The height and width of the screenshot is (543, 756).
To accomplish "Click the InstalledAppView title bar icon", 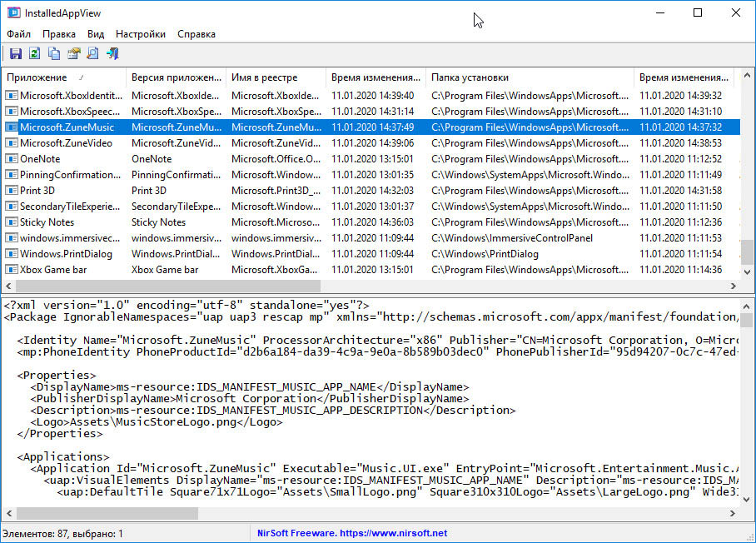I will [13, 12].
